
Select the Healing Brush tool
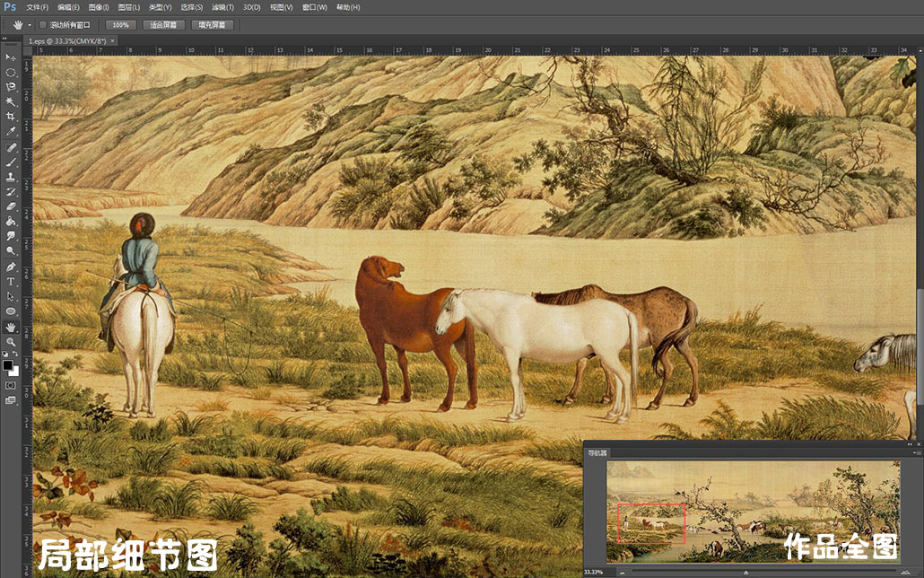point(11,147)
